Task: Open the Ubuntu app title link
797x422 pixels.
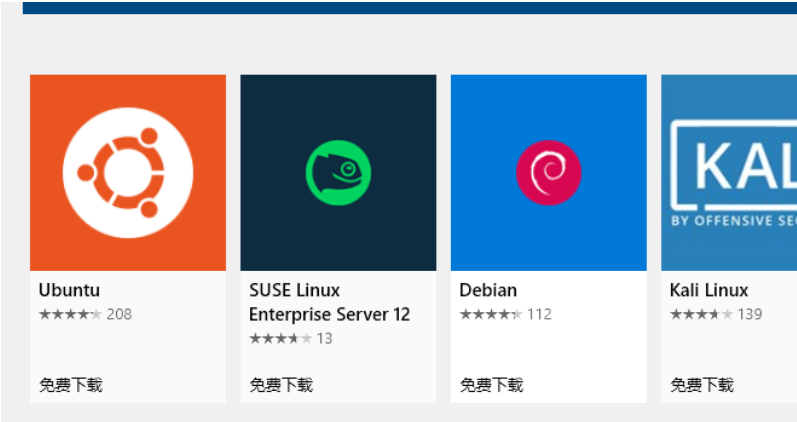Action: (x=69, y=290)
